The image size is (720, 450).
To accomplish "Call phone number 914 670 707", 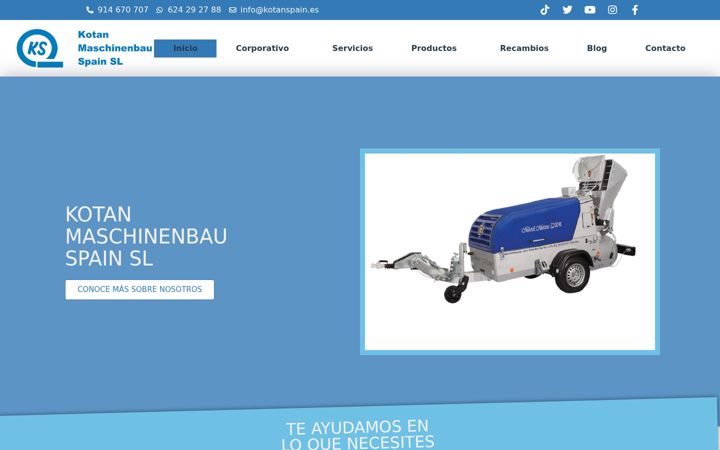I will [123, 10].
